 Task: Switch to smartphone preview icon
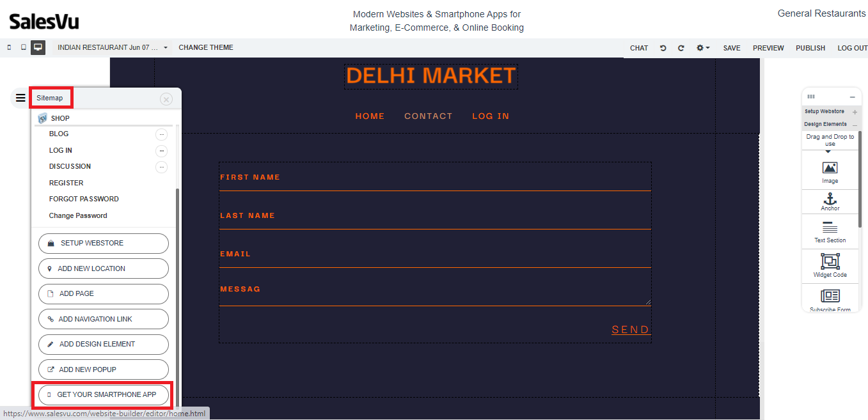point(9,47)
